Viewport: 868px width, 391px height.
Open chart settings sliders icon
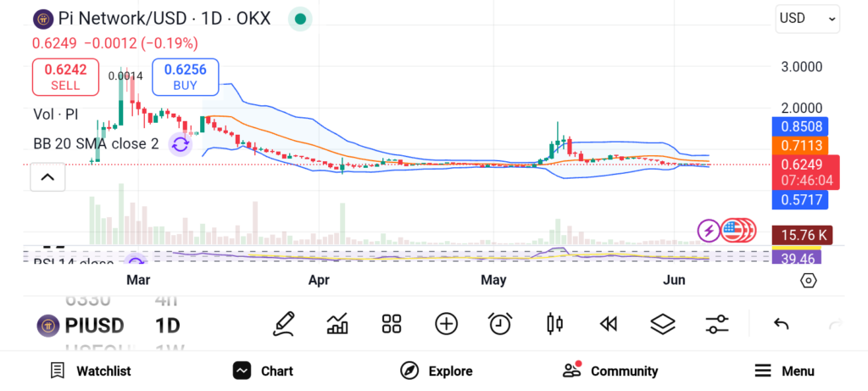coord(717,323)
